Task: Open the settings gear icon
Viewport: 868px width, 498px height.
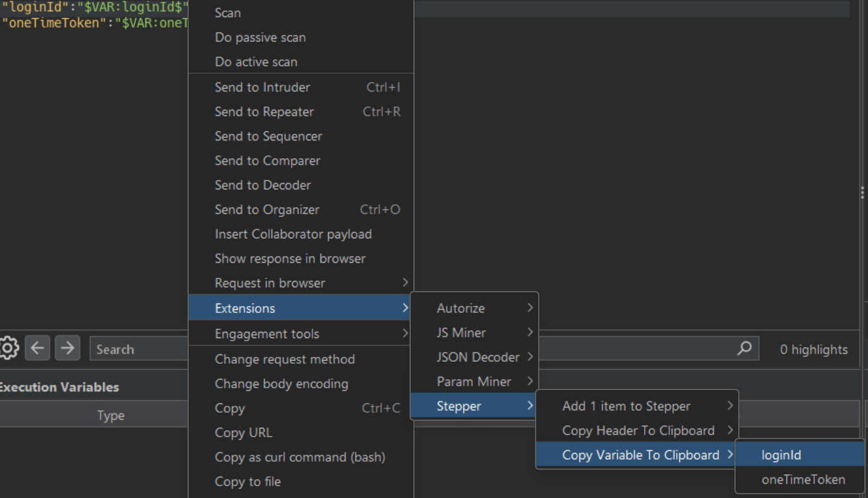Action: (x=8, y=348)
